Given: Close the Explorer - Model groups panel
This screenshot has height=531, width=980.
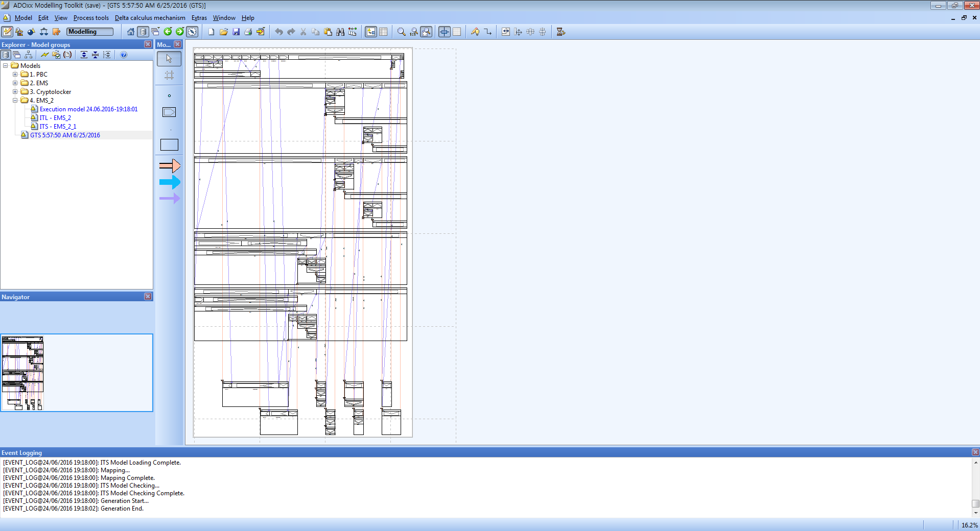Looking at the screenshot, I should click(148, 44).
